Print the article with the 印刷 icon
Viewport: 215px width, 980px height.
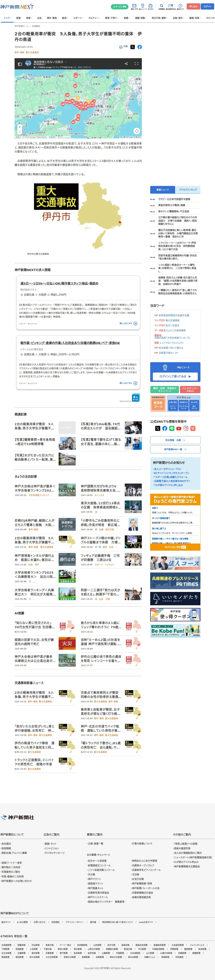click(x=124, y=47)
